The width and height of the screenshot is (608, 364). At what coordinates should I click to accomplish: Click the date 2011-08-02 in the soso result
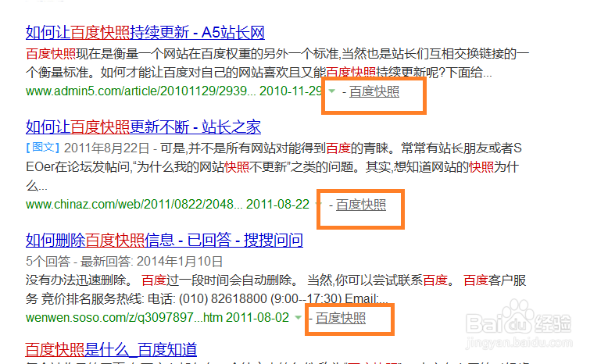pos(257,317)
